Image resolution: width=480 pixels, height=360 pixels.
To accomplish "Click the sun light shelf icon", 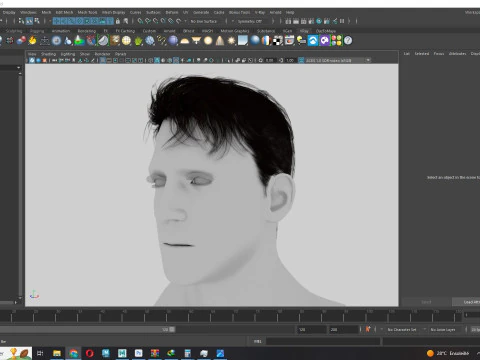I will 231,41.
